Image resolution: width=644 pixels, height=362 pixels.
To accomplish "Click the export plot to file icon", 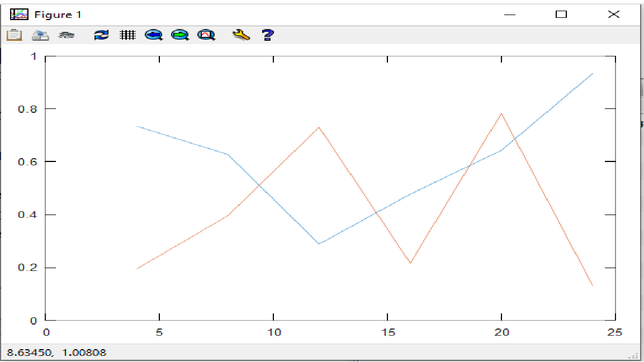I will (40, 35).
